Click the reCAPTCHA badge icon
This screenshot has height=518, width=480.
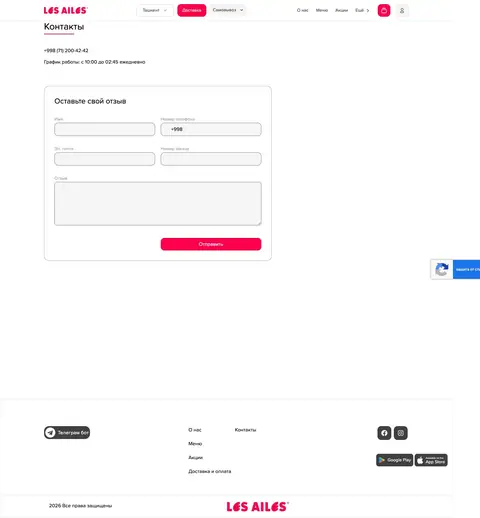442,269
